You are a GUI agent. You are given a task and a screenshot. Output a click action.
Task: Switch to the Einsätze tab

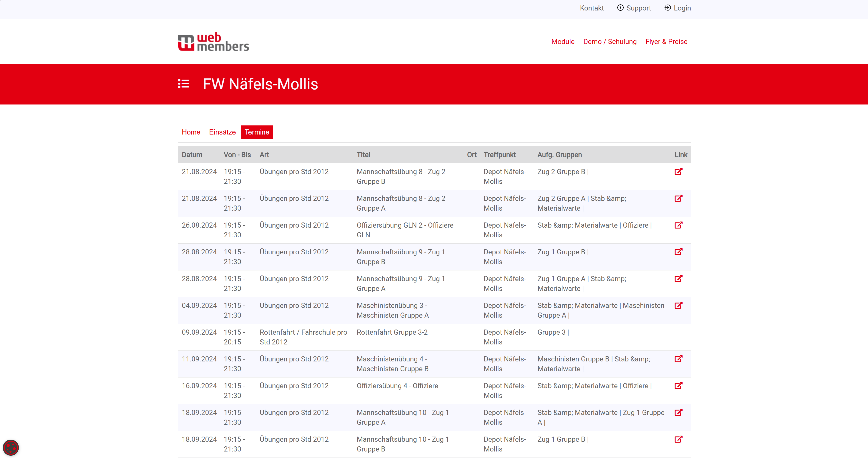(222, 132)
